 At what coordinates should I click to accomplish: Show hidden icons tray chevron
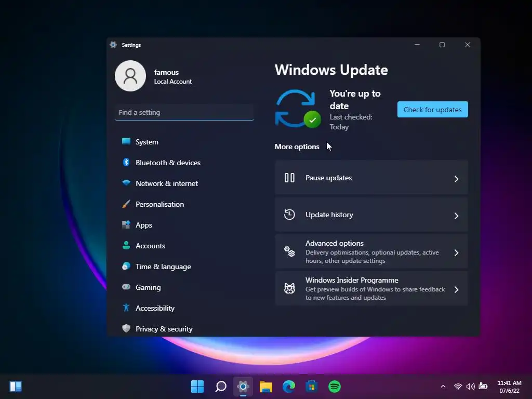pos(443,386)
